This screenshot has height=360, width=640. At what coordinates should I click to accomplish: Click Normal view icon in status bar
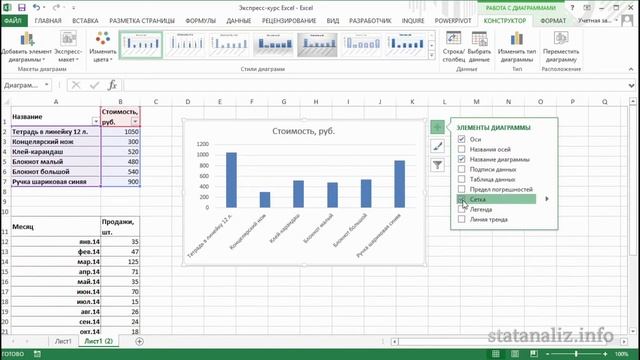[x=496, y=354]
